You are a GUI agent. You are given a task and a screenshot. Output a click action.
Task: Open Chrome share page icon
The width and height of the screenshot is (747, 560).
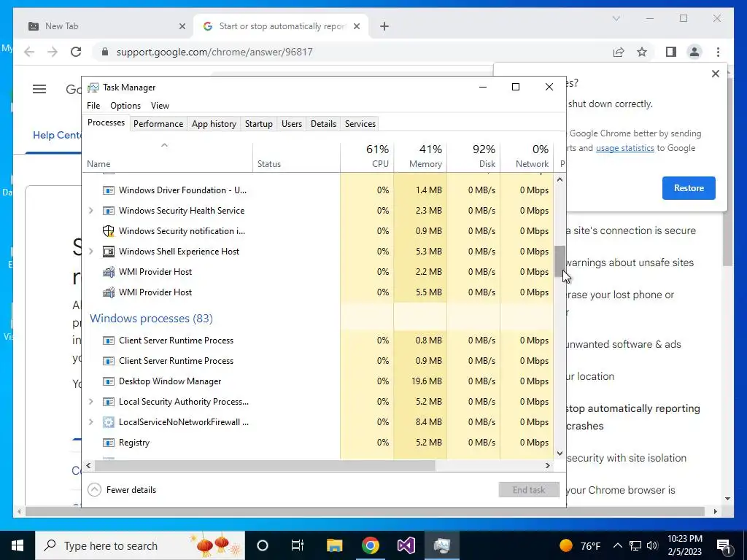(619, 52)
